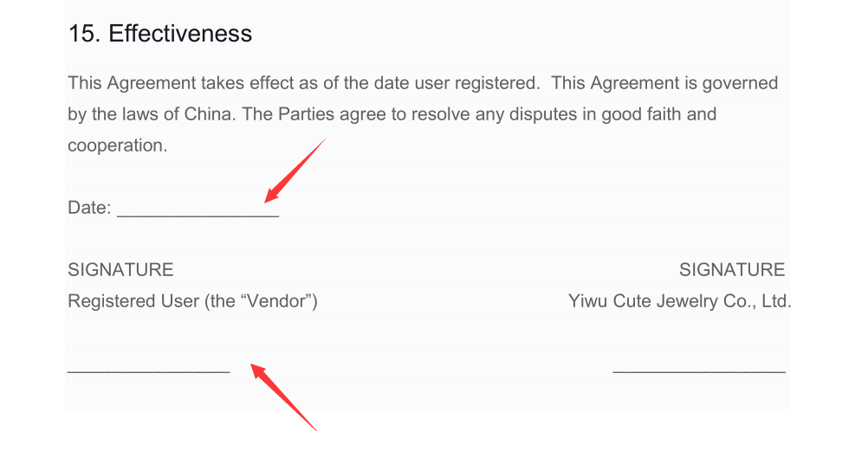The width and height of the screenshot is (868, 457).
Task: Click the word "governed" in the first line
Action: click(742, 83)
